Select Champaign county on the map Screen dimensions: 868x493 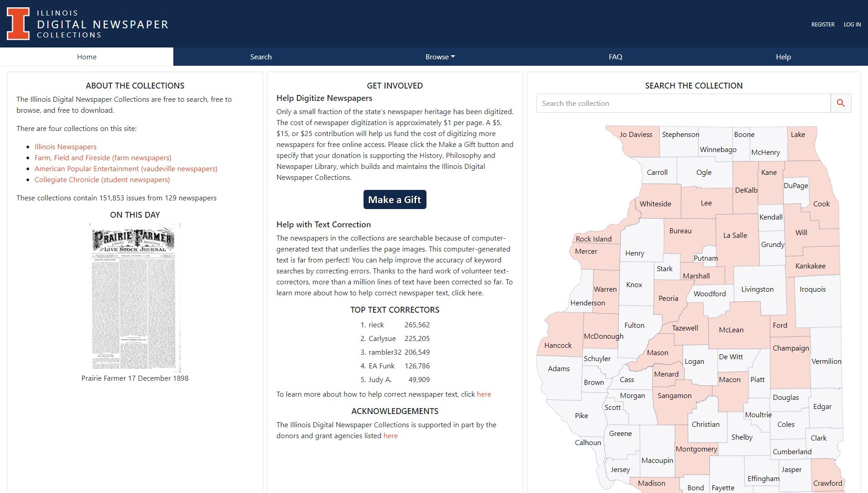791,348
